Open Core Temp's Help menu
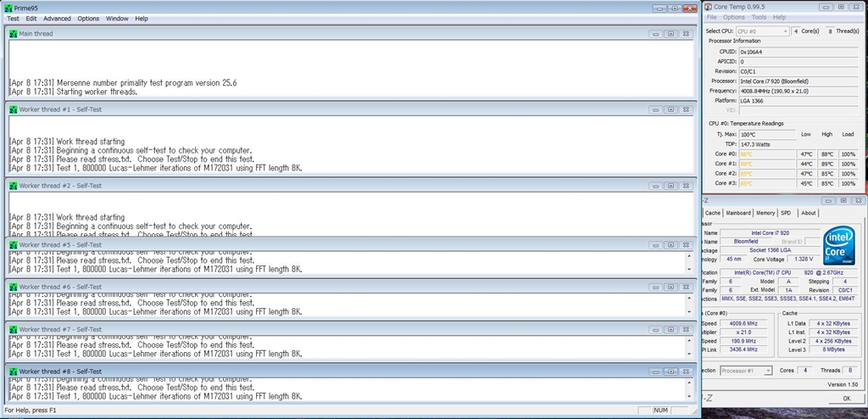 [780, 17]
